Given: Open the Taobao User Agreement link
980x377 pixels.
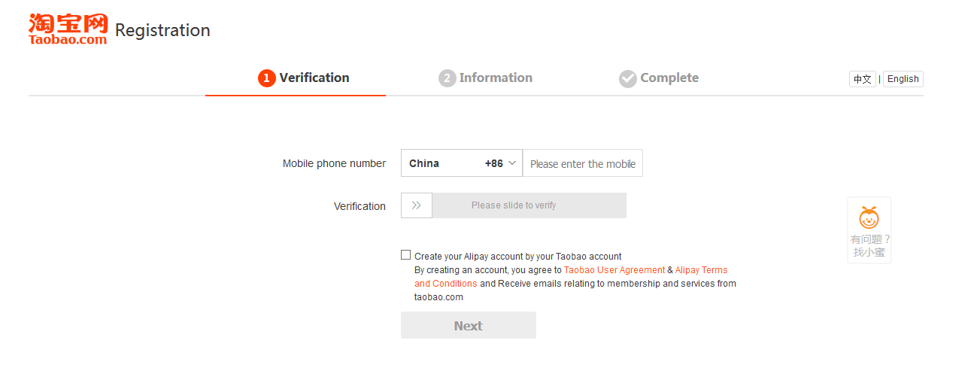Looking at the screenshot, I should tap(614, 270).
